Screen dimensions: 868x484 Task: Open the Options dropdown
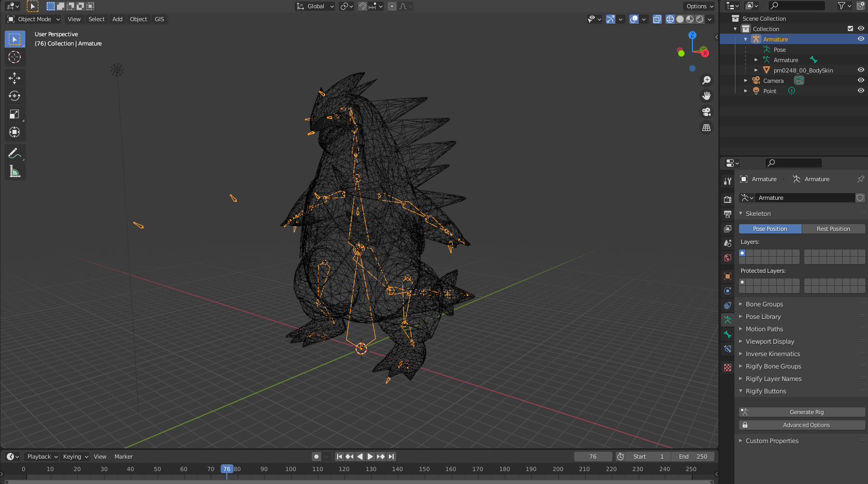click(x=699, y=6)
